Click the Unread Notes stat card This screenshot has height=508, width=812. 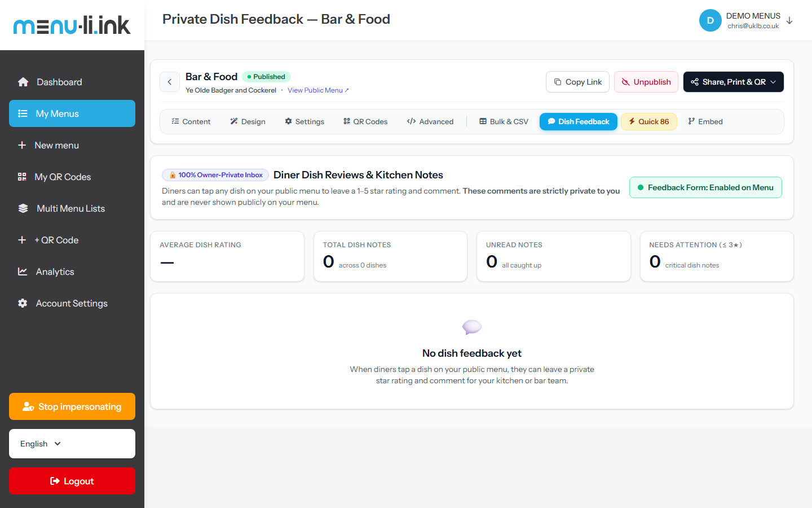point(554,256)
